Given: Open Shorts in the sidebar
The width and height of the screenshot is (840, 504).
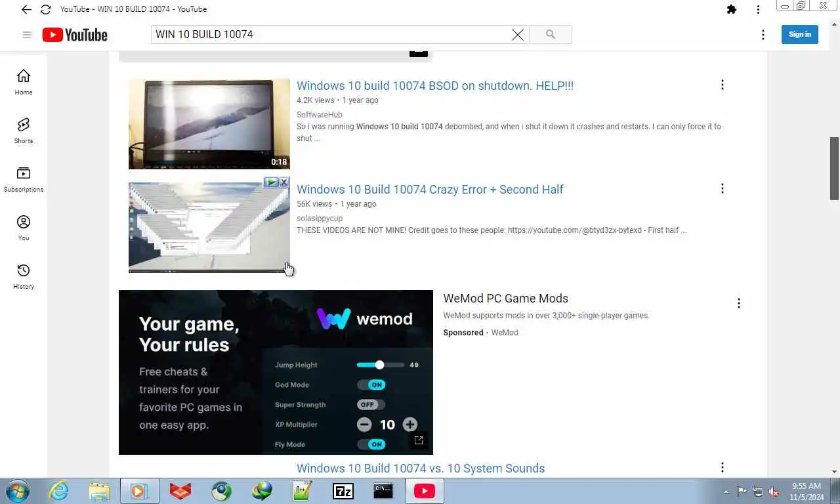Looking at the screenshot, I should click(x=24, y=131).
